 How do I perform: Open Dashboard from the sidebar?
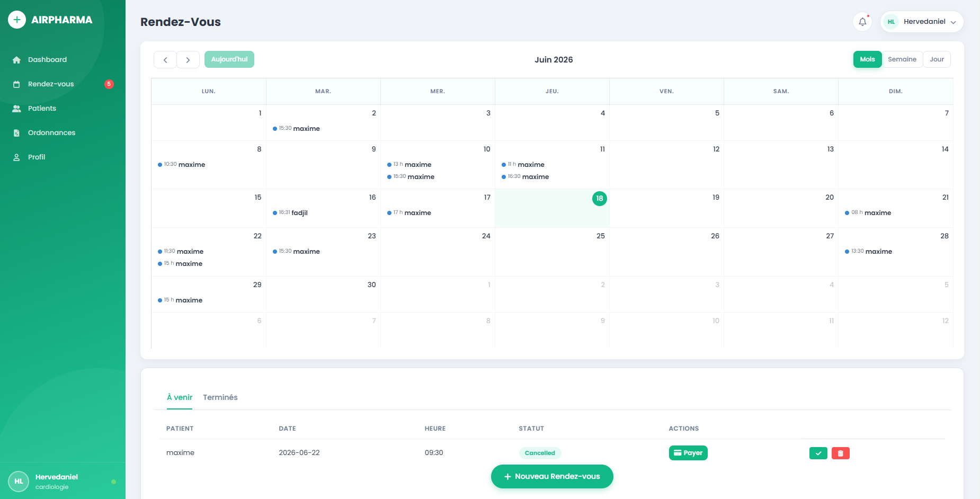click(x=47, y=60)
